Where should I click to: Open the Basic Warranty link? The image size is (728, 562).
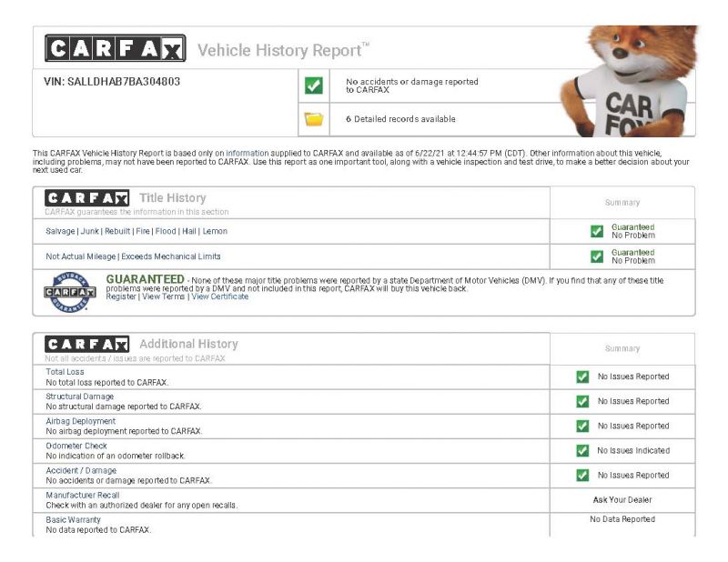coord(74,520)
